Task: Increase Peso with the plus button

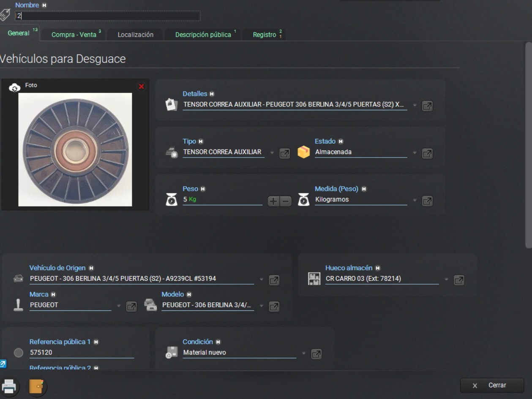Action: pos(273,201)
